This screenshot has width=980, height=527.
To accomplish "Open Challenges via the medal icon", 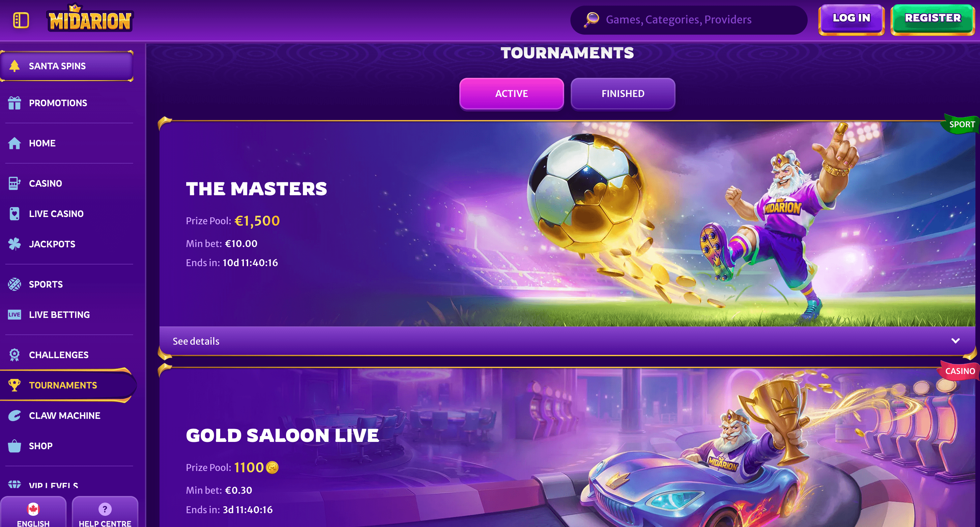I will 14,355.
